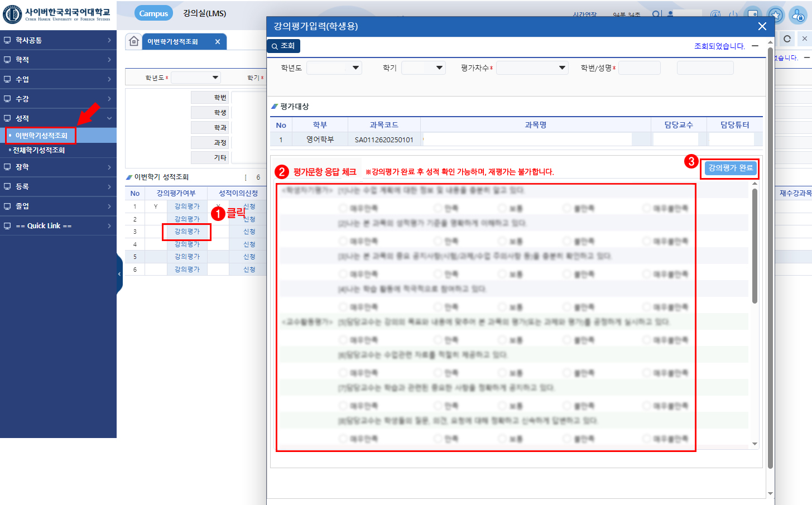Open the 학년도 dropdown in the dialog

click(x=334, y=68)
